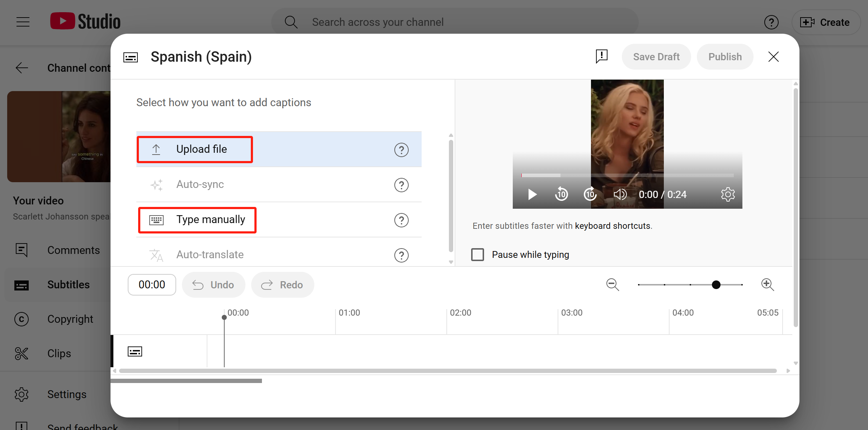Click the search magnifier icon
The image size is (868, 430).
click(291, 22)
